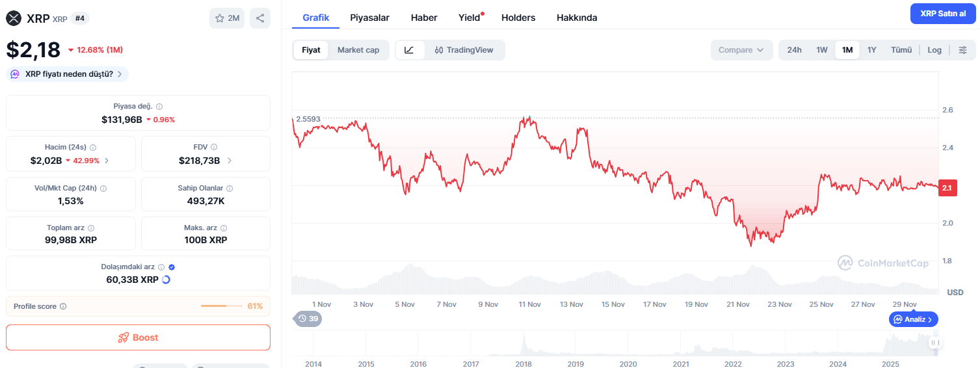Click the info icon beside Hacim (24s)

point(93,148)
